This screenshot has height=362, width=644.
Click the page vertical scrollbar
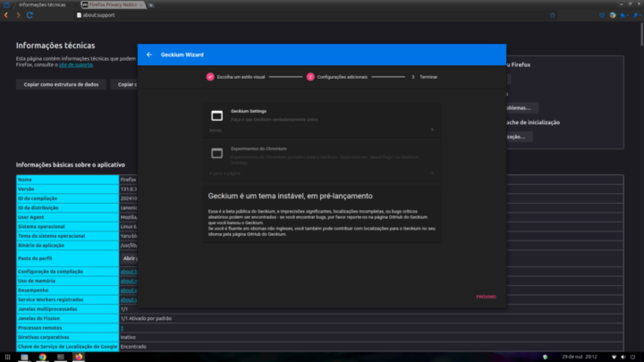pos(641,35)
